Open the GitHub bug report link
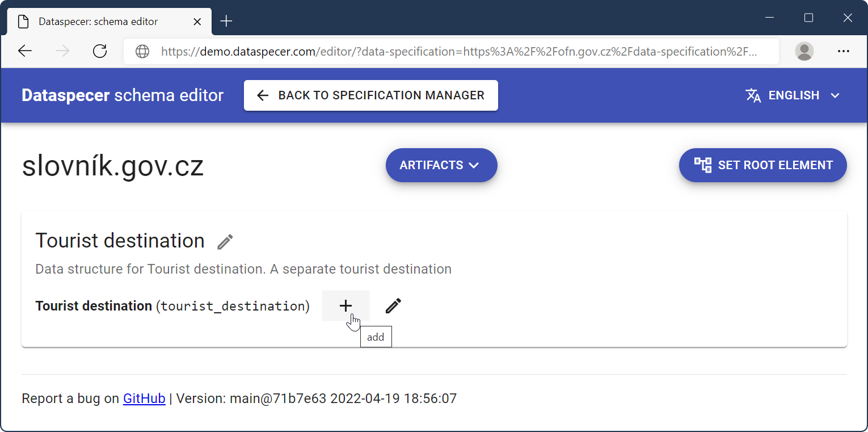The height and width of the screenshot is (432, 868). click(144, 399)
